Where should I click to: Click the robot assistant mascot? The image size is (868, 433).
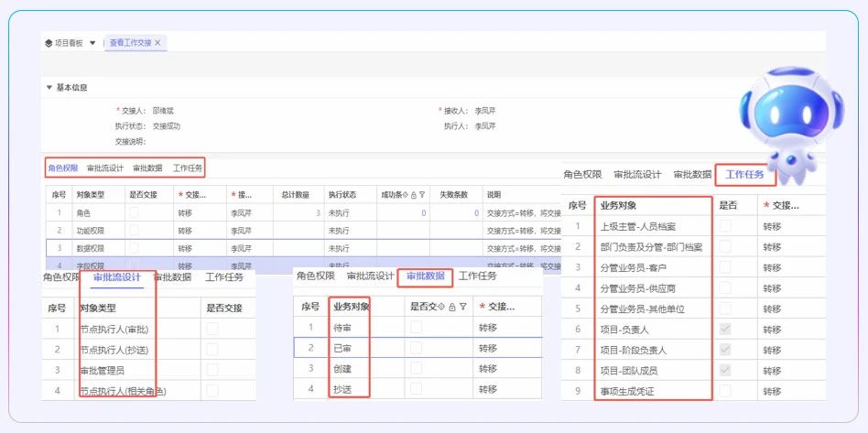click(x=778, y=117)
